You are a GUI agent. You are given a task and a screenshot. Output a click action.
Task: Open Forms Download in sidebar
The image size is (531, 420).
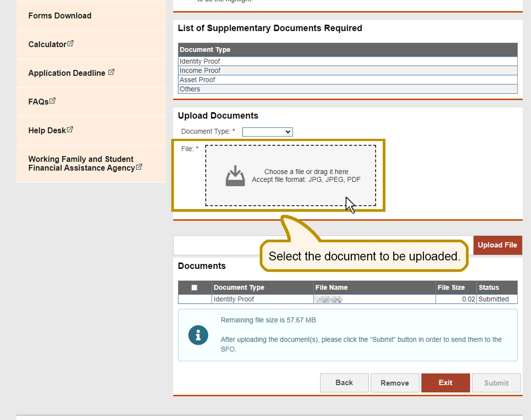[60, 15]
